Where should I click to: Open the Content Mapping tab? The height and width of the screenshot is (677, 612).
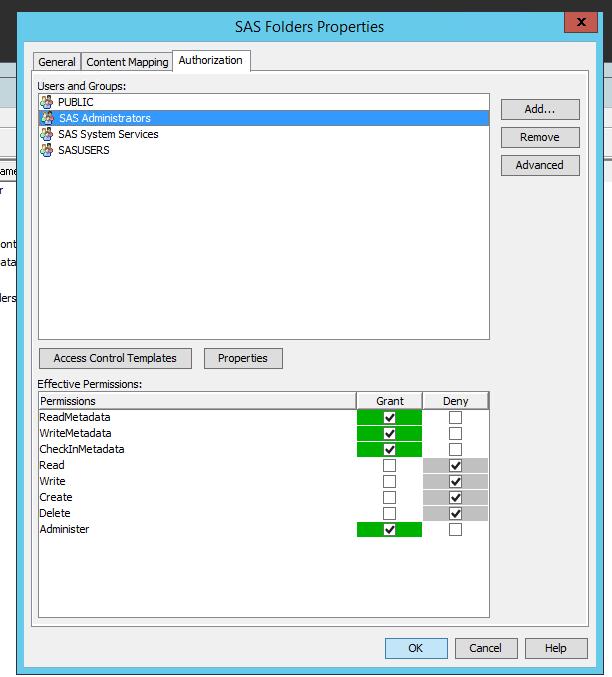pyautogui.click(x=127, y=62)
